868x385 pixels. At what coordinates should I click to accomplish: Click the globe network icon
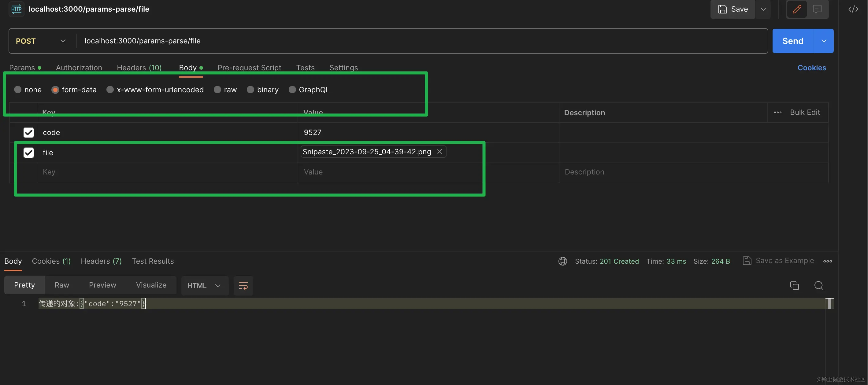pyautogui.click(x=562, y=261)
